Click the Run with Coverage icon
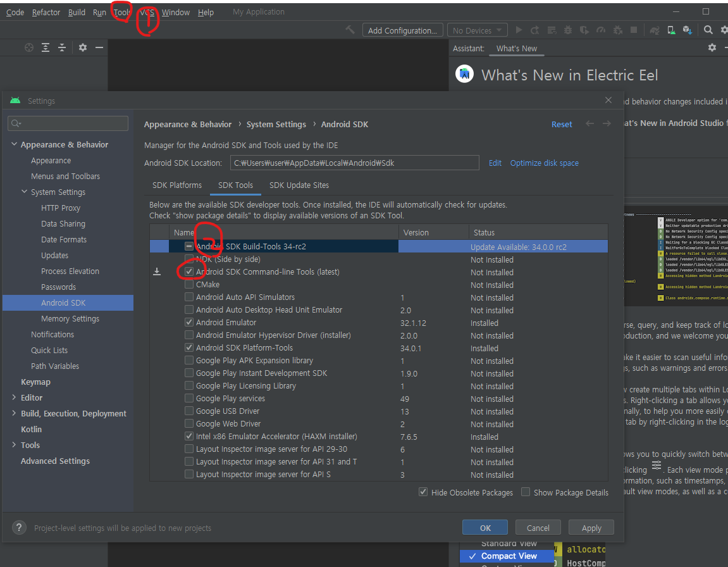728x567 pixels. pos(584,30)
